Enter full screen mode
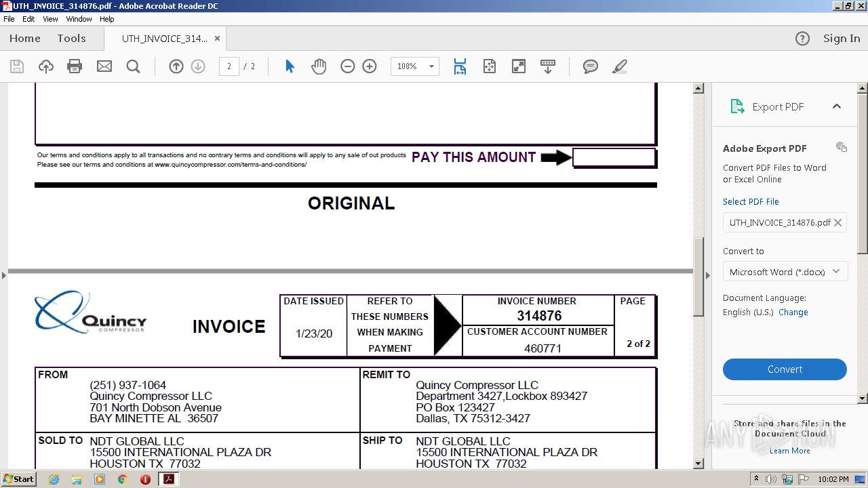The width and height of the screenshot is (868, 488). click(519, 66)
